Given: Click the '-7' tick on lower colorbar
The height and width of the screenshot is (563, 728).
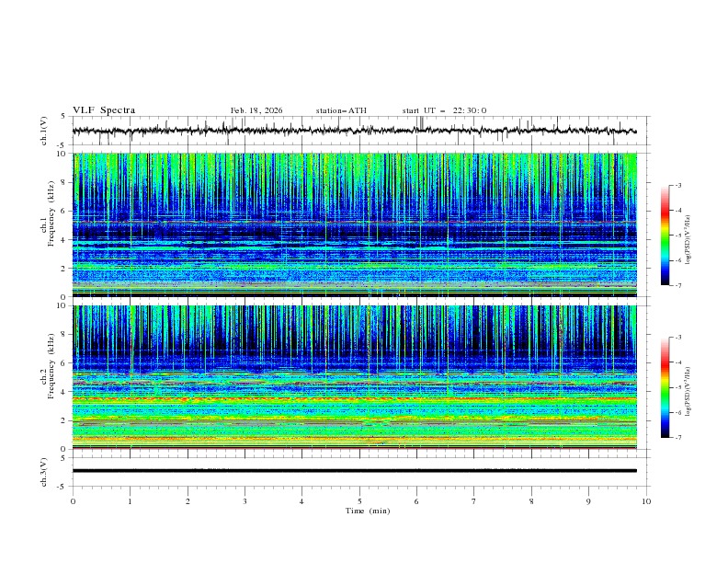Looking at the screenshot, I should pos(677,437).
